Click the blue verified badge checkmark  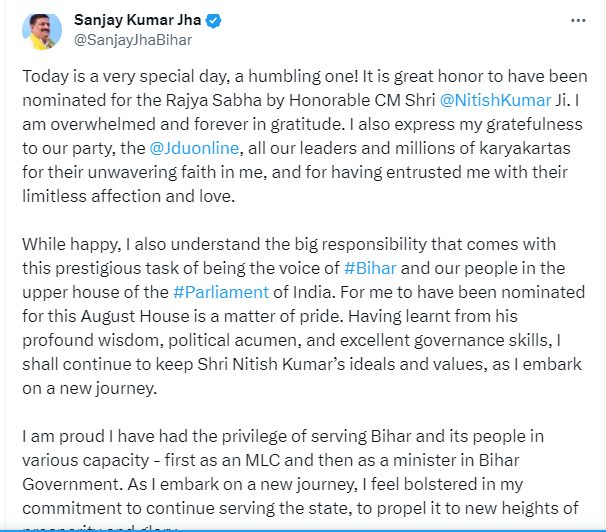pyautogui.click(x=213, y=20)
